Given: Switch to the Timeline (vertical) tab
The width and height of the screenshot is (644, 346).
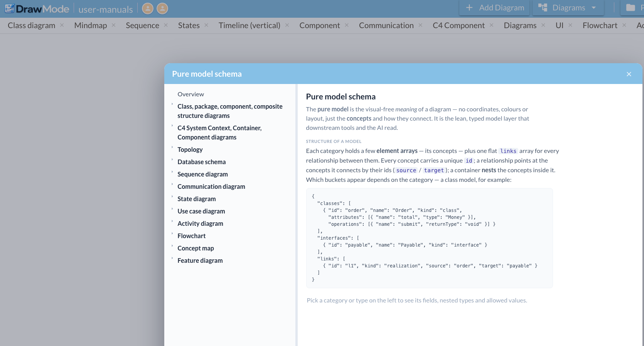Looking at the screenshot, I should [x=250, y=25].
